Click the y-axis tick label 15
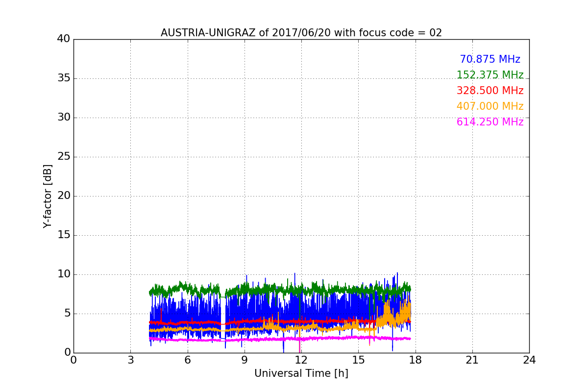This screenshot has width=588, height=392. coord(64,235)
